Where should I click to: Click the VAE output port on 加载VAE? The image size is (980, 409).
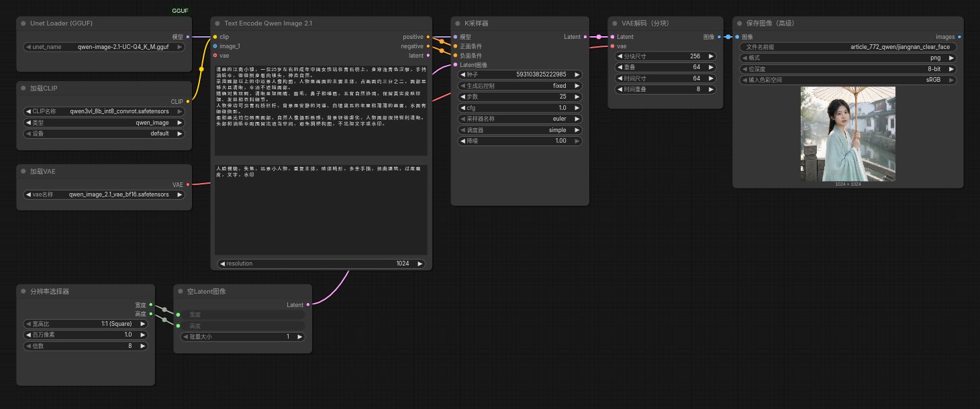[187, 184]
